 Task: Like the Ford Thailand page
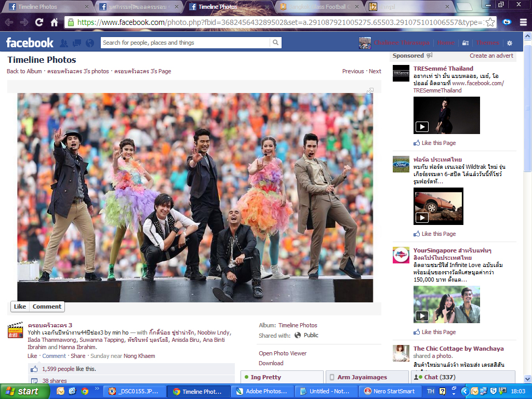(435, 234)
